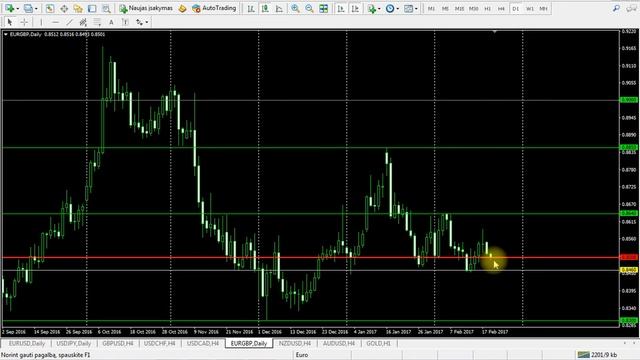Click the Zoom Out magnifier

[309, 8]
